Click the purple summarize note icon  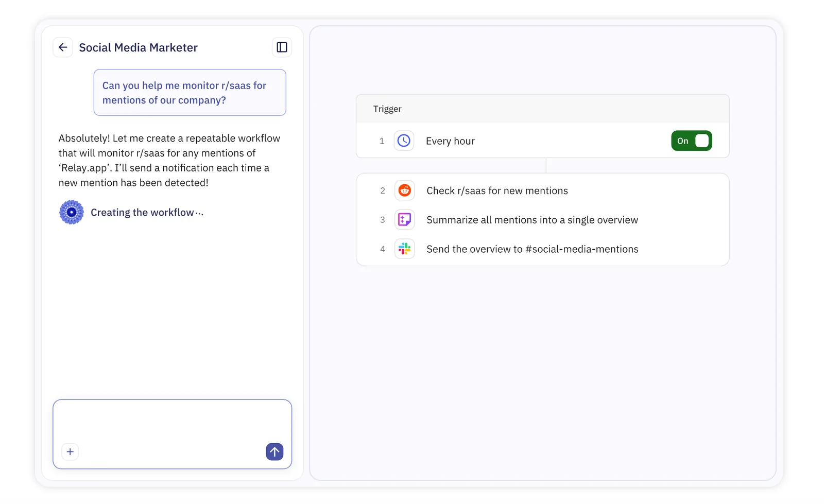click(x=404, y=220)
